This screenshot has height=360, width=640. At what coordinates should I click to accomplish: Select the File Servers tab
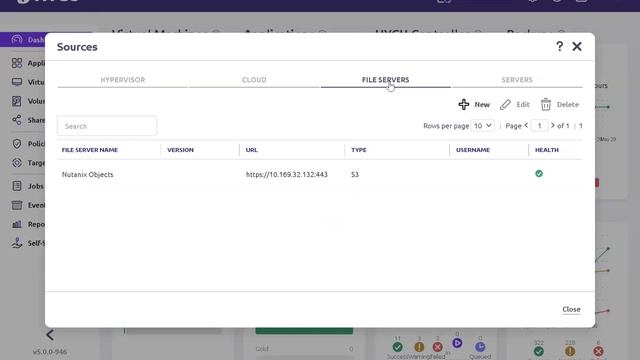(x=385, y=80)
